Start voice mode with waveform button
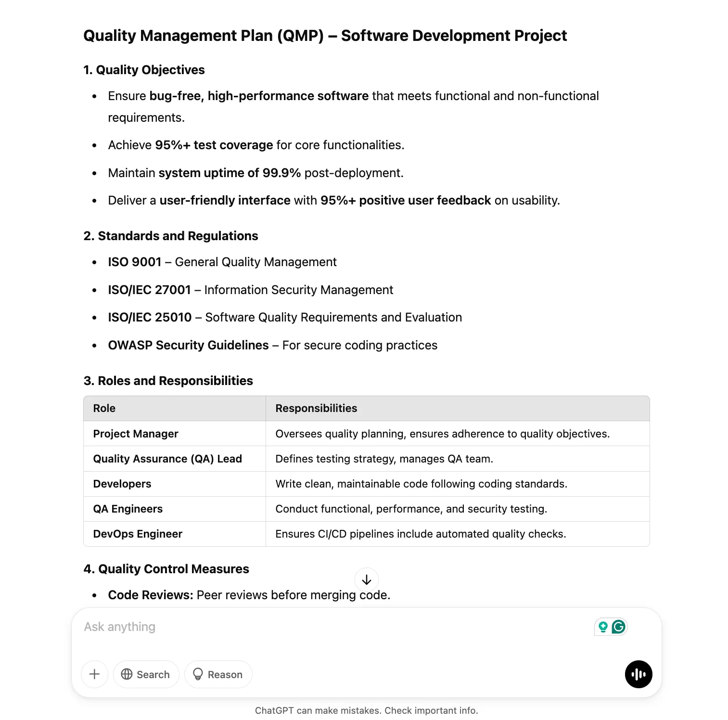The image size is (728, 720). pos(639,674)
